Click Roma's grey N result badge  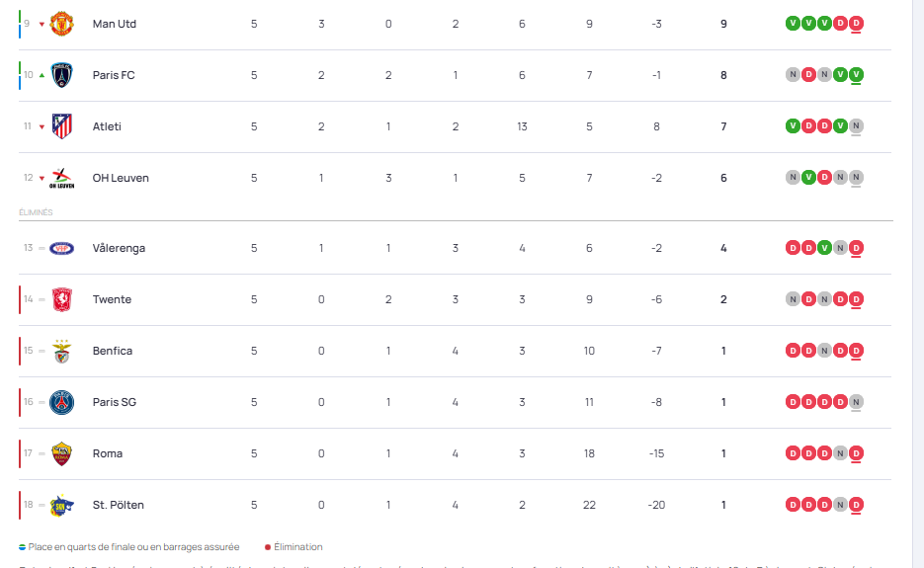(840, 453)
